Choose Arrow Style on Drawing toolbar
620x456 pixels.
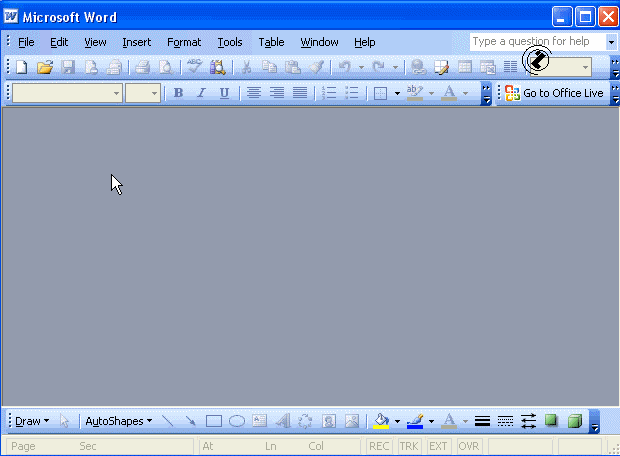528,421
